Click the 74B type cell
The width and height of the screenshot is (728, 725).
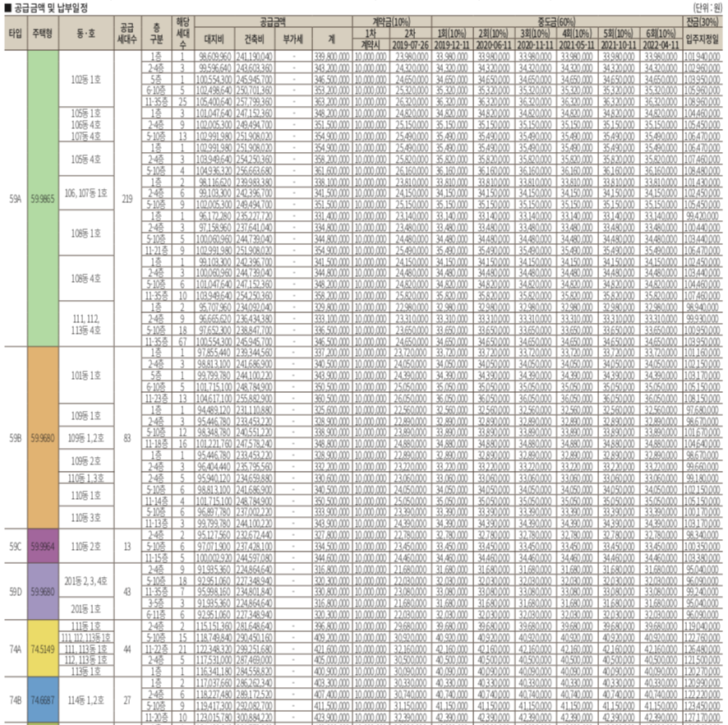point(16,700)
